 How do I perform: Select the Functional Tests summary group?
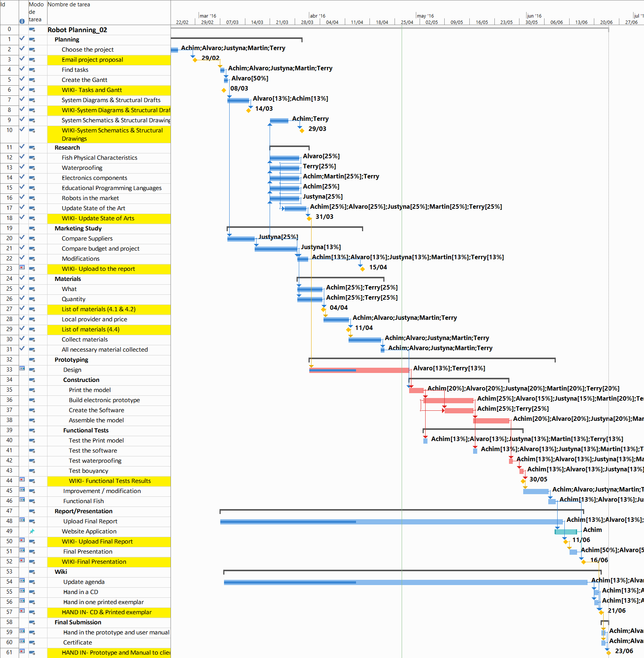coord(86,431)
